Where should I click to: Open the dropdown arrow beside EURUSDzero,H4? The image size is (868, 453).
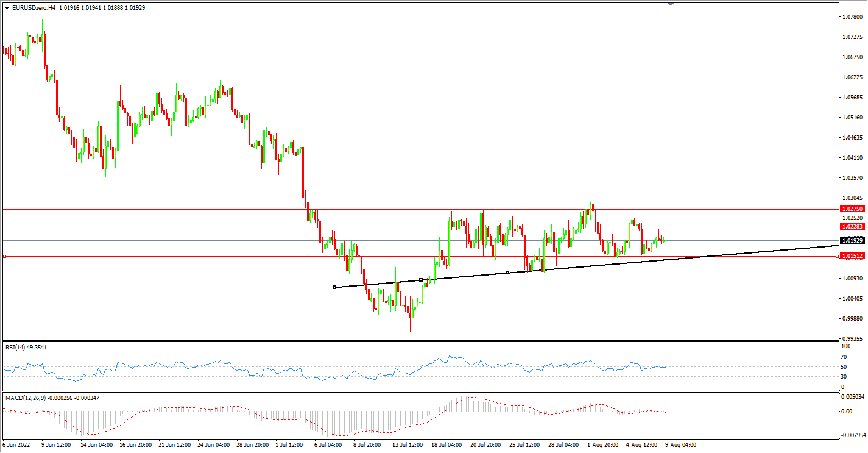(7, 7)
